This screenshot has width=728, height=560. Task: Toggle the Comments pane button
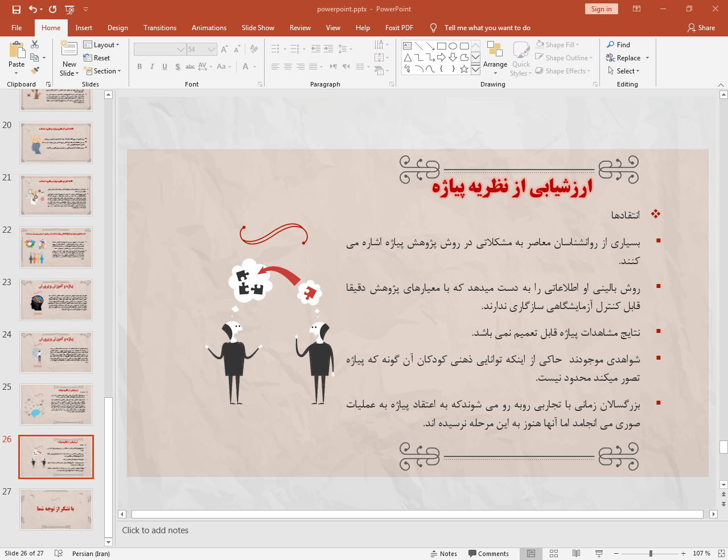pyautogui.click(x=488, y=554)
